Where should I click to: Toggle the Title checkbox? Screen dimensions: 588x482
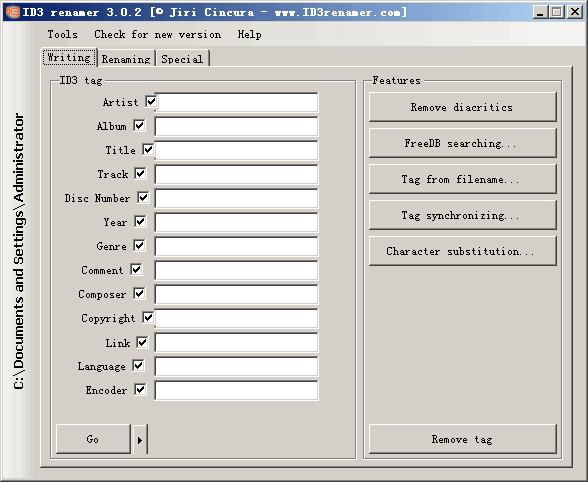pos(148,150)
